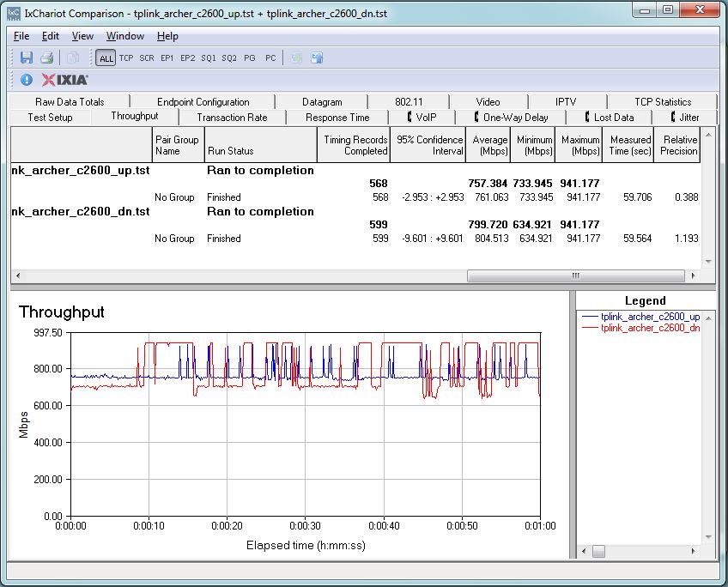The image size is (728, 587).
Task: Toggle the SQ1 filter button
Action: (209, 58)
